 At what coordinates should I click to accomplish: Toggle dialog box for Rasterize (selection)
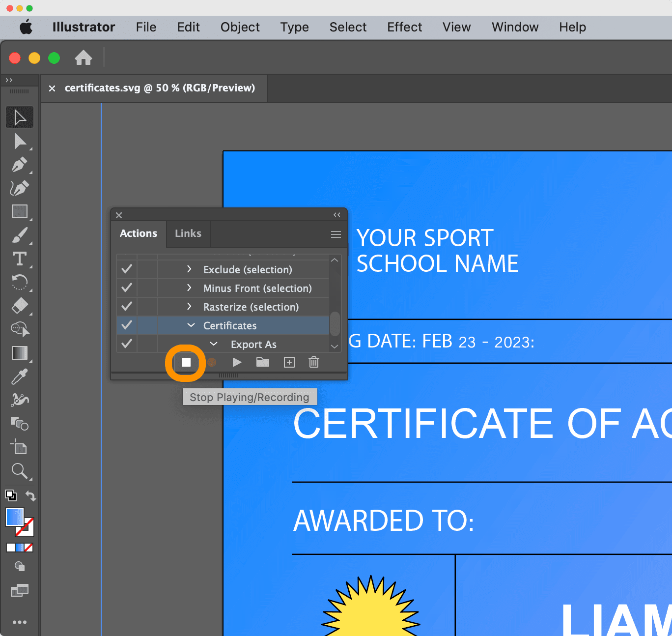[x=147, y=307]
